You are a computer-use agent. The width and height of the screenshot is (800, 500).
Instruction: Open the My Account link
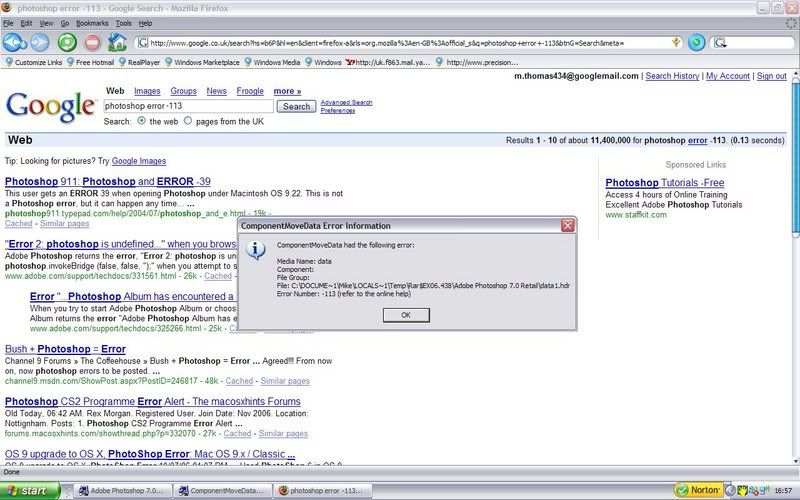click(728, 76)
